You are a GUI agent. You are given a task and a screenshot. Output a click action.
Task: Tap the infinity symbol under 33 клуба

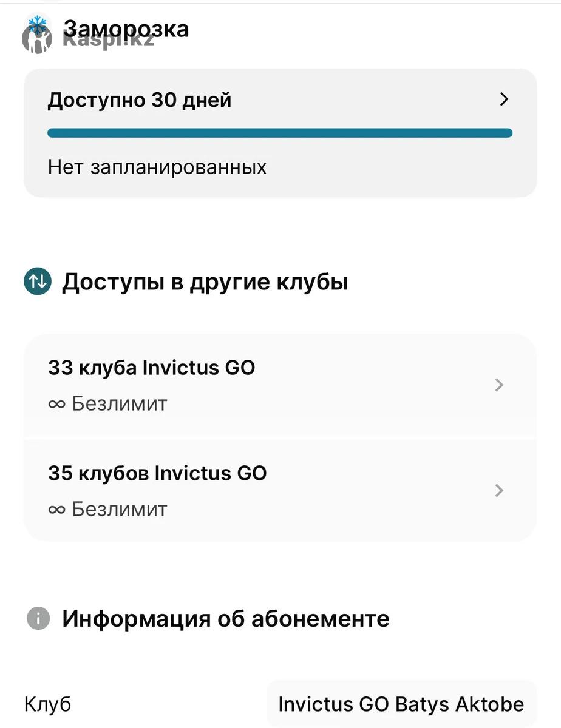pyautogui.click(x=56, y=404)
